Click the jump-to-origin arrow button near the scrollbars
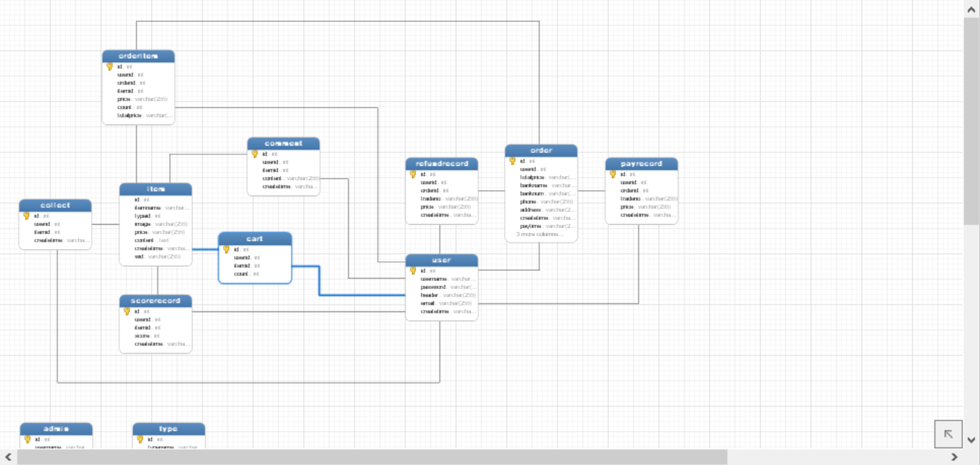Screen dimensions: 980x465 [x=948, y=433]
